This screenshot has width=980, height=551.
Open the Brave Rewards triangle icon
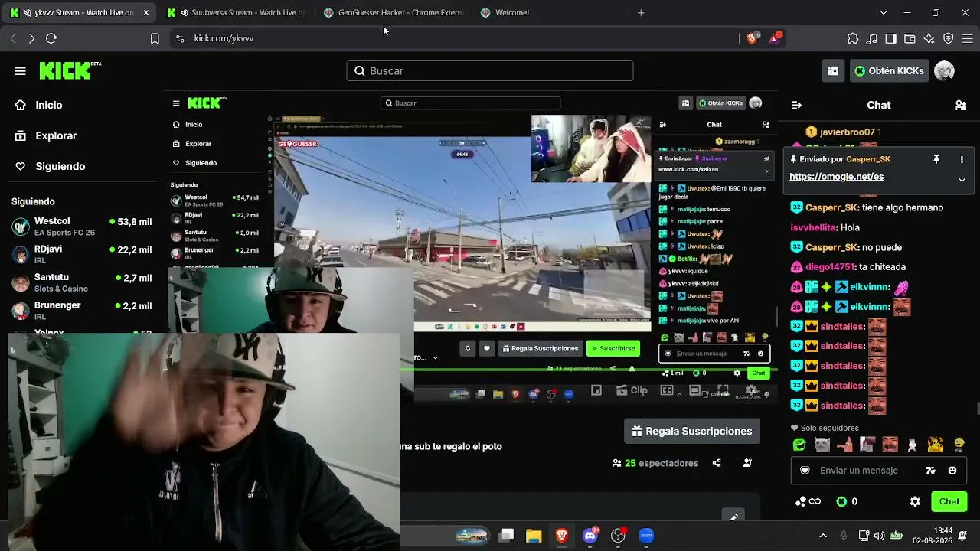(x=775, y=38)
